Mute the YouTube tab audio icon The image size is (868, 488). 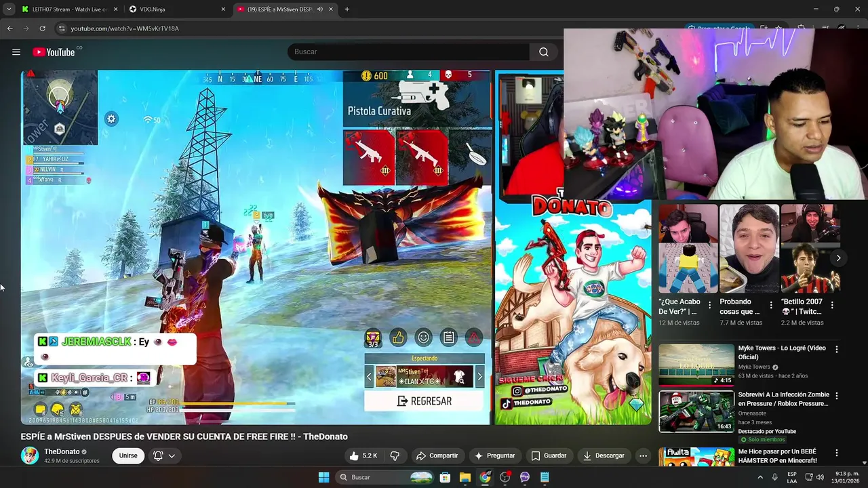click(x=320, y=9)
